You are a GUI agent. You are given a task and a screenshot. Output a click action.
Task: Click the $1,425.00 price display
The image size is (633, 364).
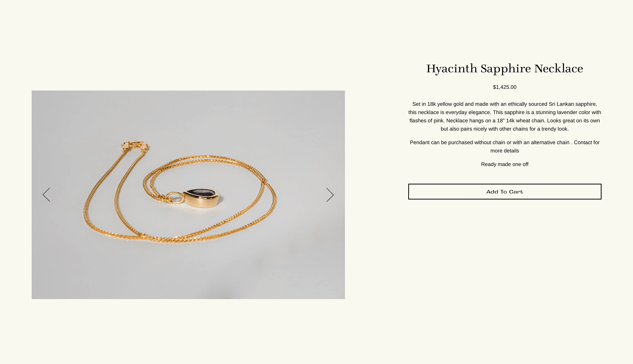pyautogui.click(x=505, y=87)
